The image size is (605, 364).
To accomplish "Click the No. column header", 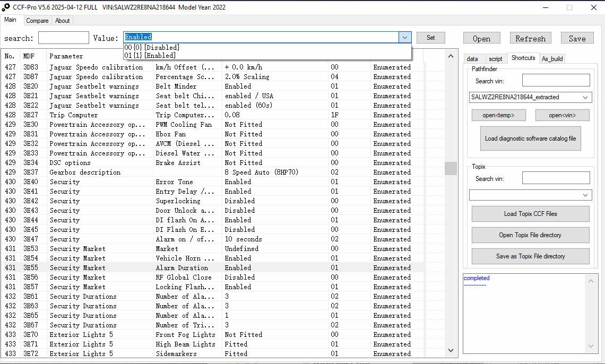I will [x=10, y=56].
